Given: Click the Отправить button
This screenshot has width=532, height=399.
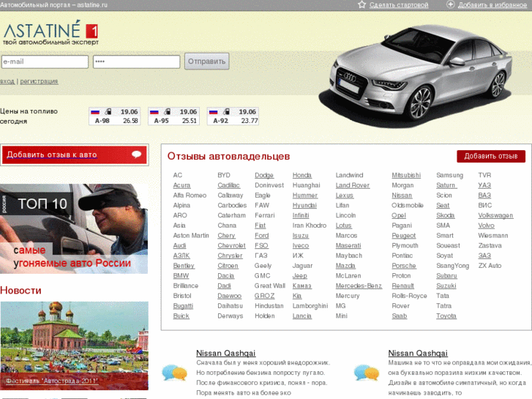Looking at the screenshot, I should (x=206, y=61).
